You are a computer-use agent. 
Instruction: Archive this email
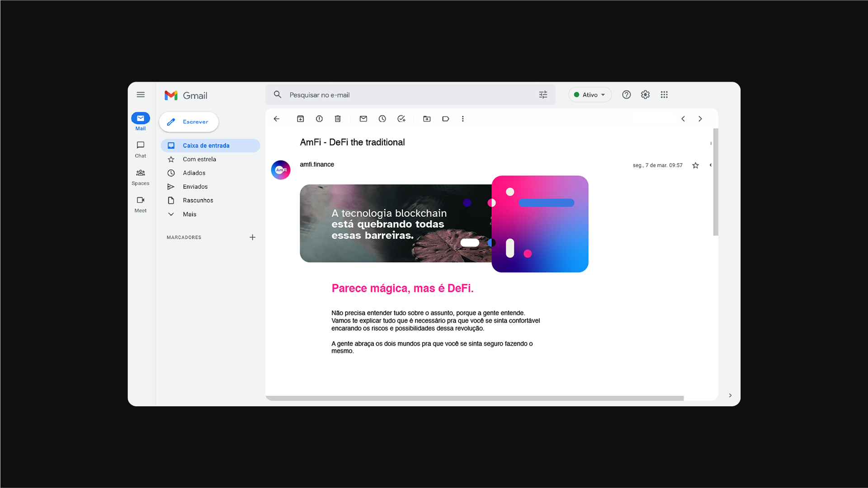pyautogui.click(x=300, y=119)
